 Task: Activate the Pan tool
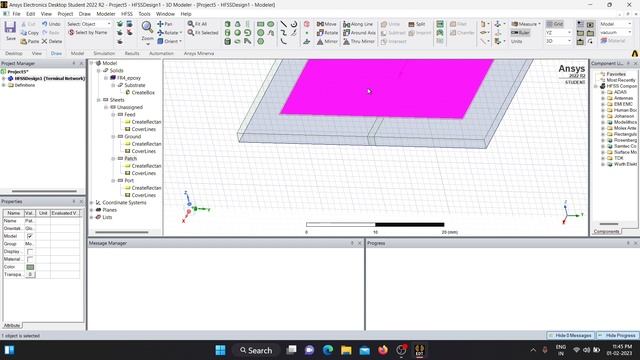[164, 24]
